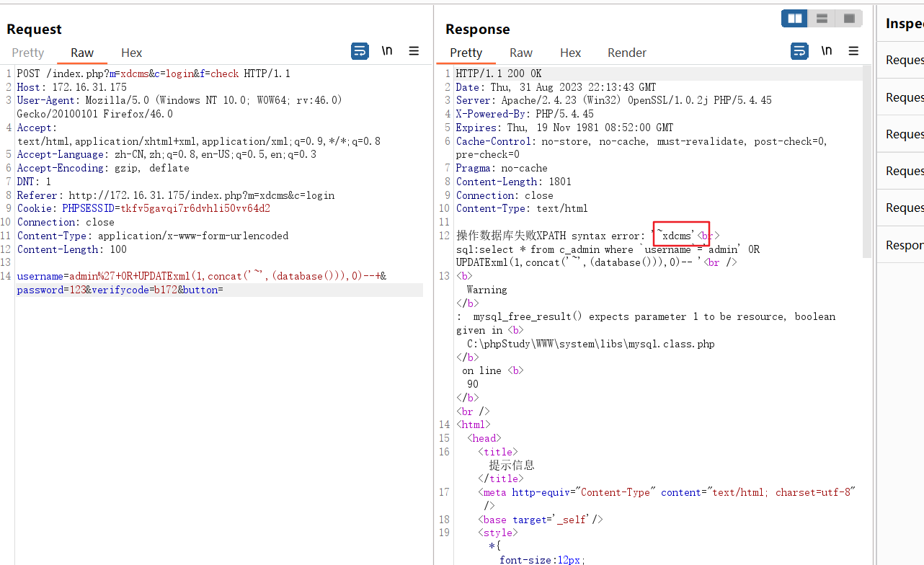Click the PHPSESSID cookie value

tap(195, 208)
